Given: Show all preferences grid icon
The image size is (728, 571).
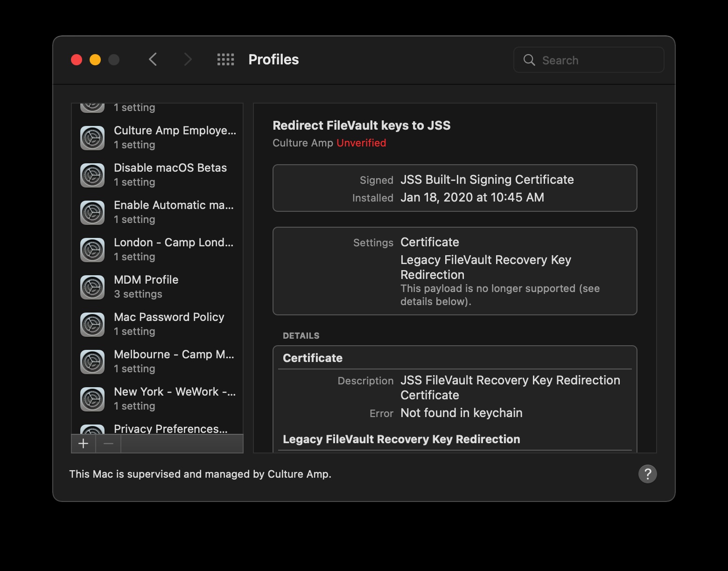Looking at the screenshot, I should tap(226, 60).
